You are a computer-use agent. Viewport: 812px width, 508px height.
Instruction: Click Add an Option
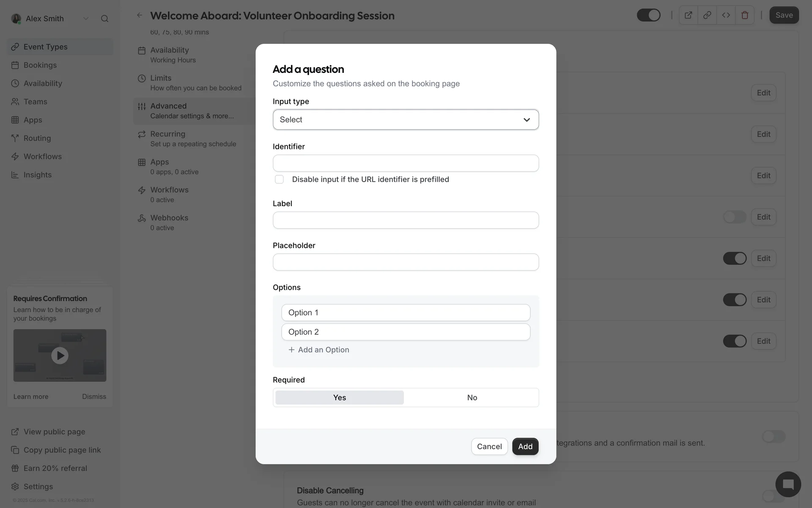(x=319, y=350)
